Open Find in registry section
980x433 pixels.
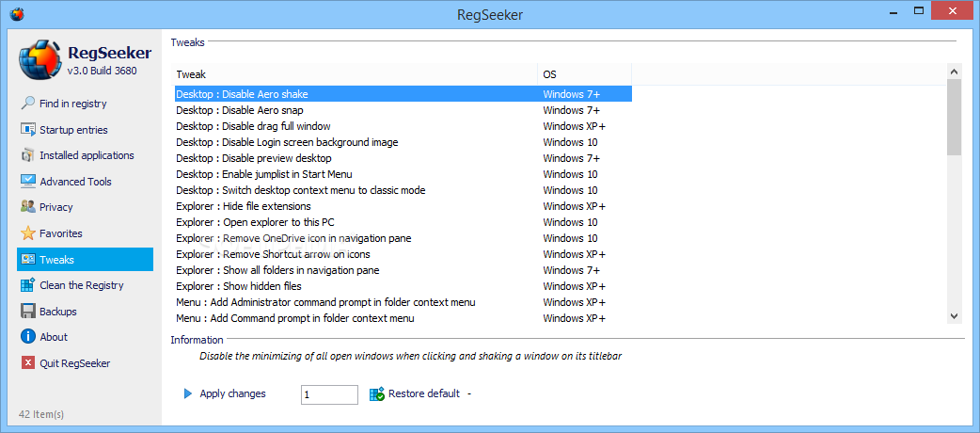73,104
